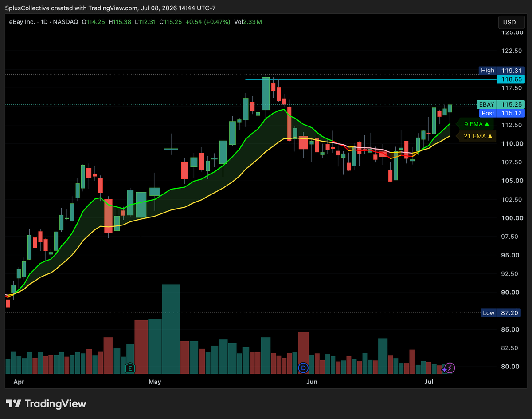Screen dimensions: 532x419
Task: Click the EBAY 115.25 price tag
Action: (501, 104)
